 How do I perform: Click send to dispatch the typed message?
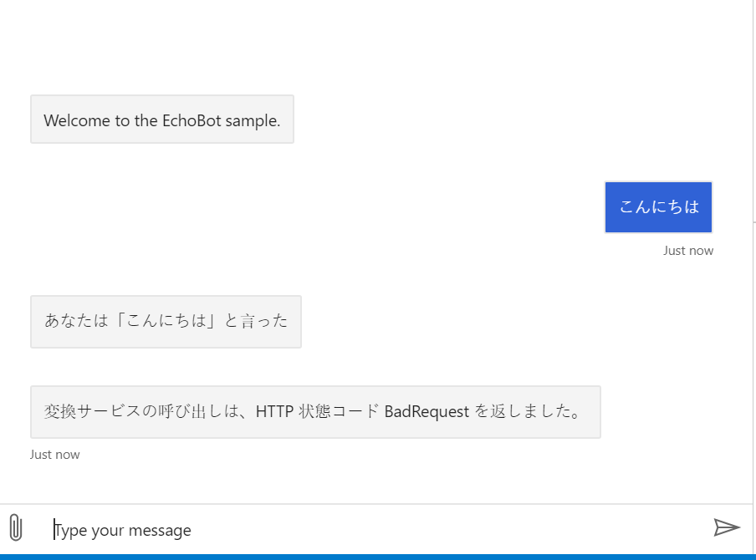727,527
